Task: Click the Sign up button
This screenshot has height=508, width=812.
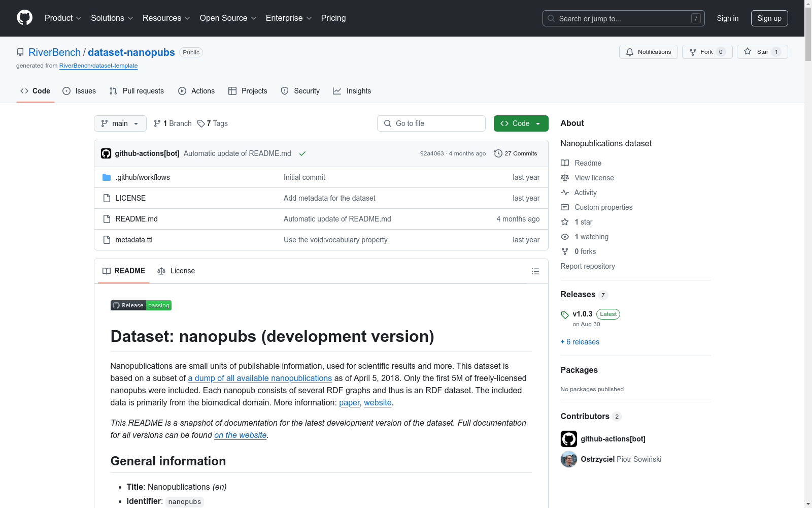Action: pos(769,18)
